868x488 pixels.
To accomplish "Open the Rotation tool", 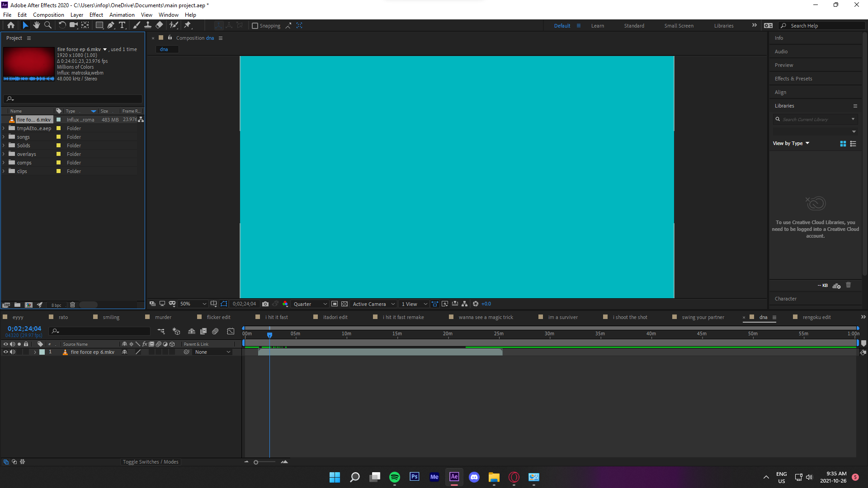I will pos(62,25).
